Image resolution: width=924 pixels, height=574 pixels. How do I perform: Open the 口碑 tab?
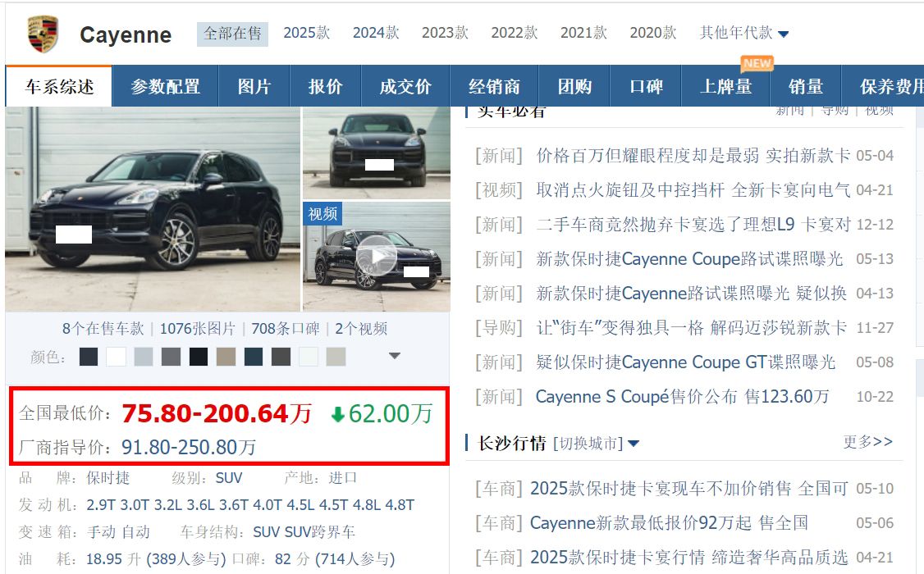coord(646,87)
